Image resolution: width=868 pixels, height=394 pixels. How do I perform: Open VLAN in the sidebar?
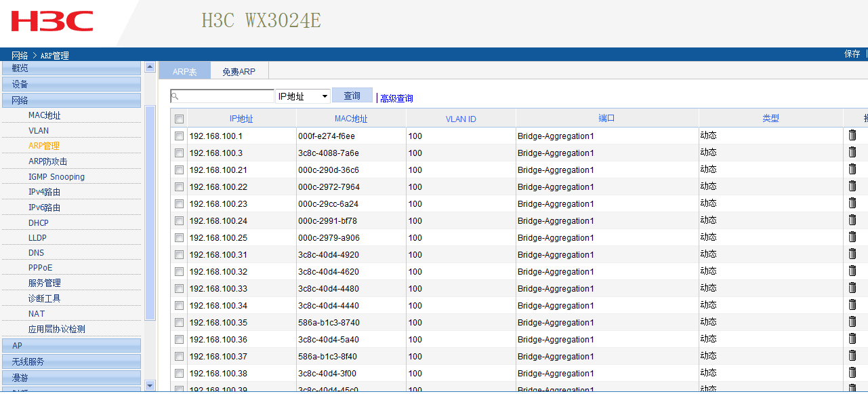39,130
